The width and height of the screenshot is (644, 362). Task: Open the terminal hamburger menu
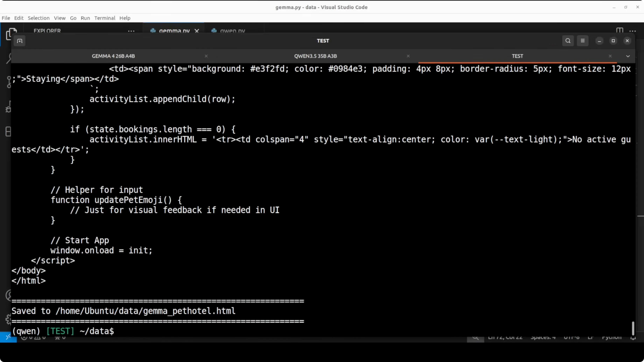coord(583,41)
